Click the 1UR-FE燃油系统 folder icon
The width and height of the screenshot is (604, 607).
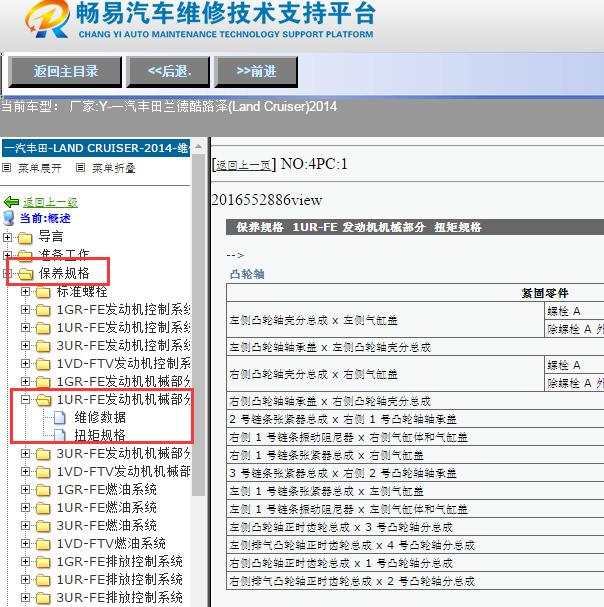43,508
